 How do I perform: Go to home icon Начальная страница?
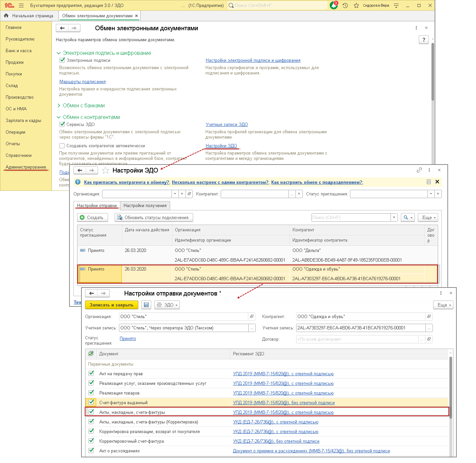coord(6,16)
